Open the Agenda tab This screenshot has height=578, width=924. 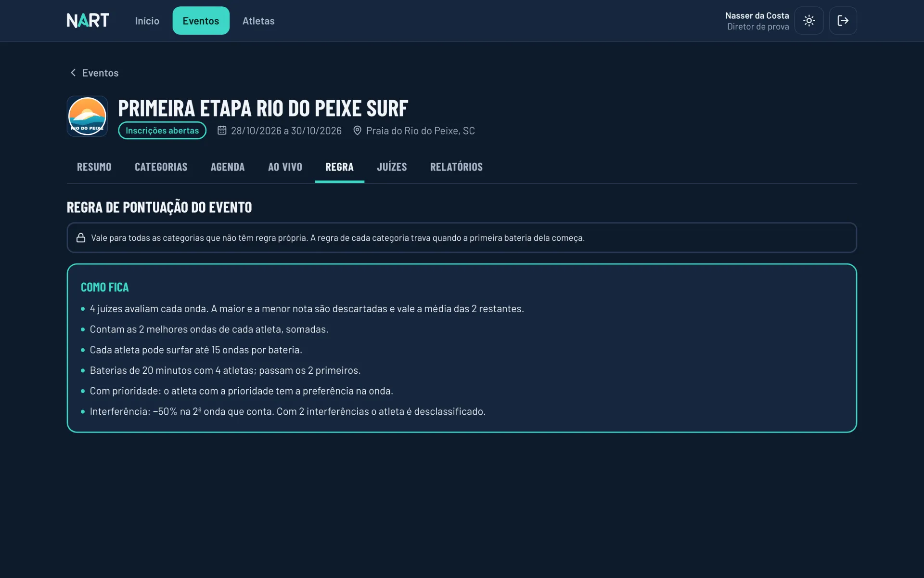228,167
